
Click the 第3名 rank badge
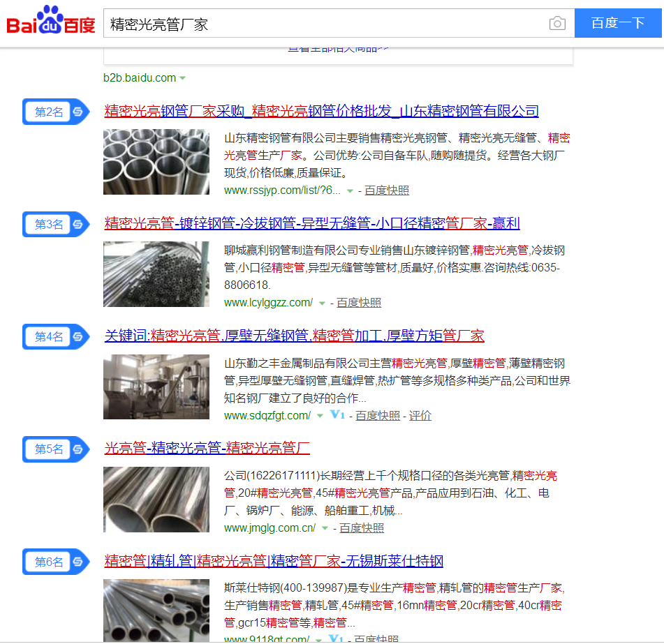click(x=56, y=224)
